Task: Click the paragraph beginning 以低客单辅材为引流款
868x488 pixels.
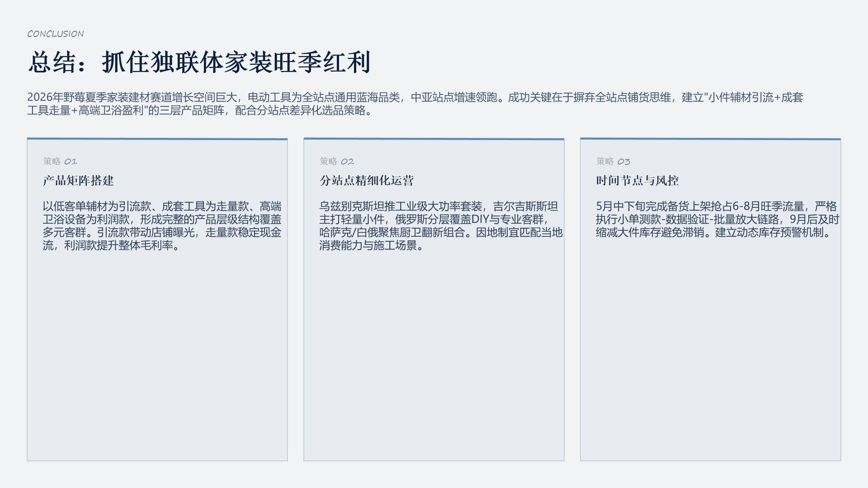Action: click(162, 226)
